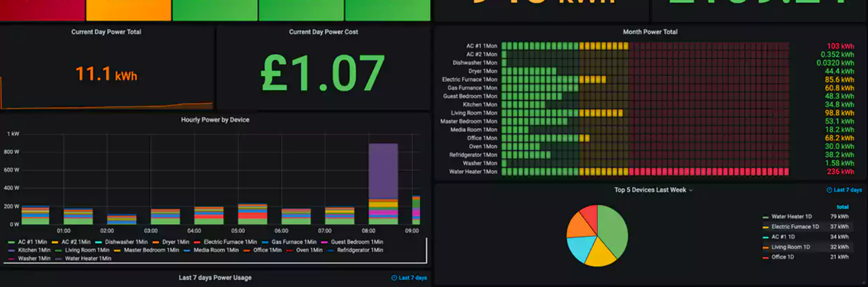Click the Washer 1Min legend color marker

pos(11,259)
